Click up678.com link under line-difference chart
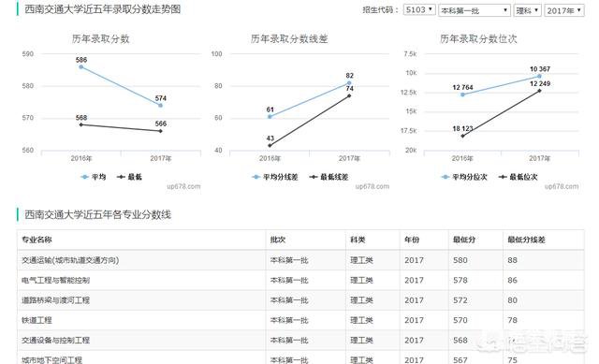This screenshot has height=364, width=599. tap(373, 186)
